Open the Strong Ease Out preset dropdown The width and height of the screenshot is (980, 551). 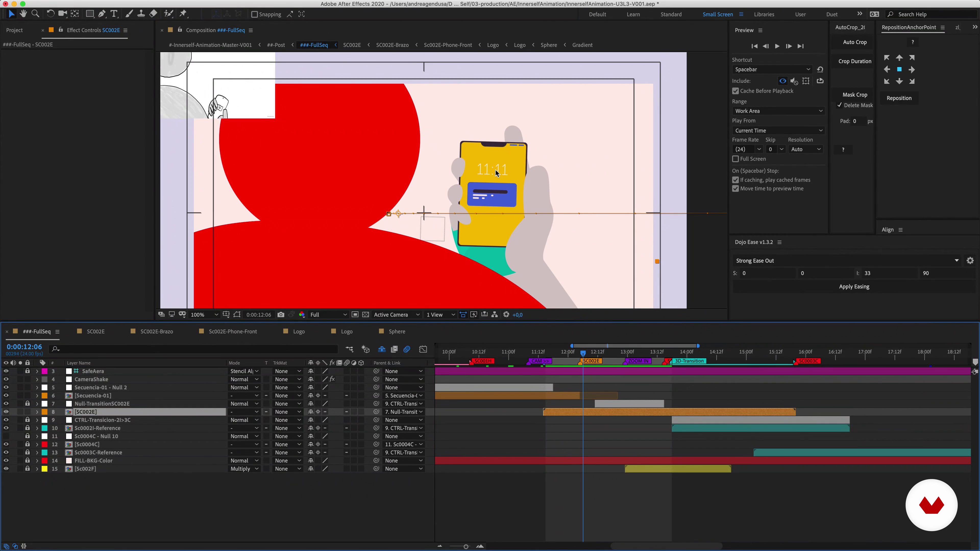click(x=847, y=260)
